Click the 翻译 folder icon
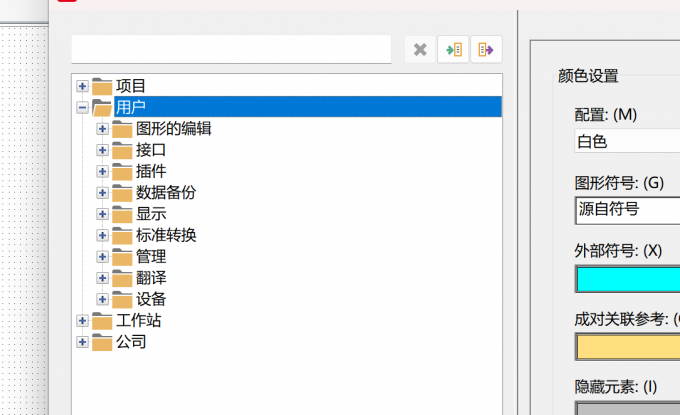 click(x=122, y=278)
